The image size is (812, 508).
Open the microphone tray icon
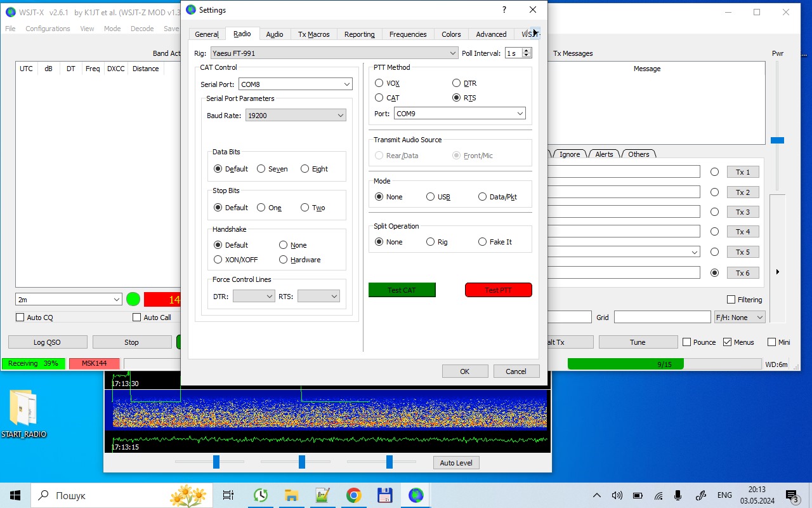(x=678, y=495)
